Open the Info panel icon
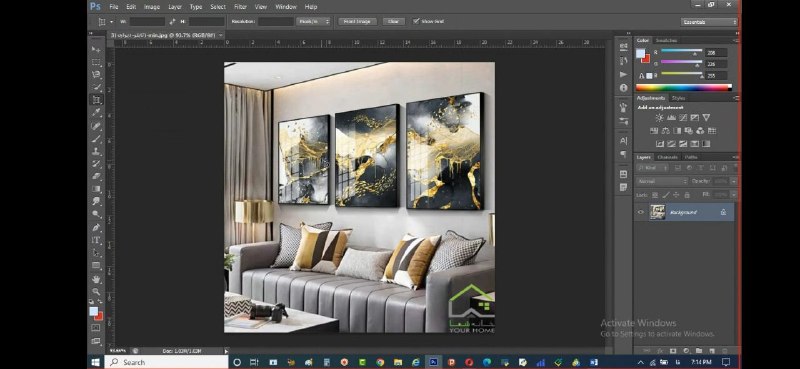 coord(623,88)
